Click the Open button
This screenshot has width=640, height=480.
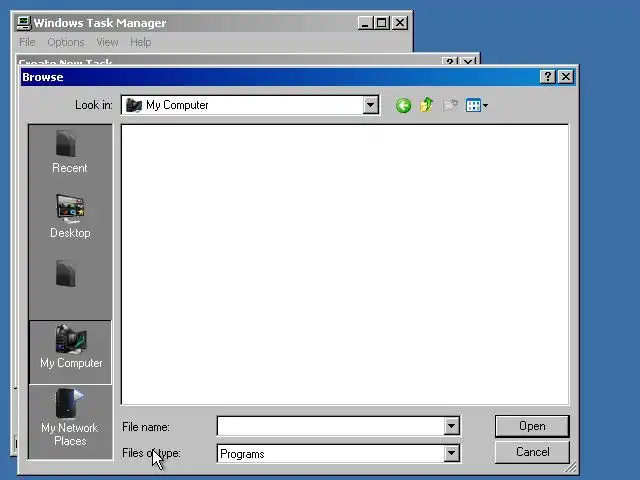point(532,426)
